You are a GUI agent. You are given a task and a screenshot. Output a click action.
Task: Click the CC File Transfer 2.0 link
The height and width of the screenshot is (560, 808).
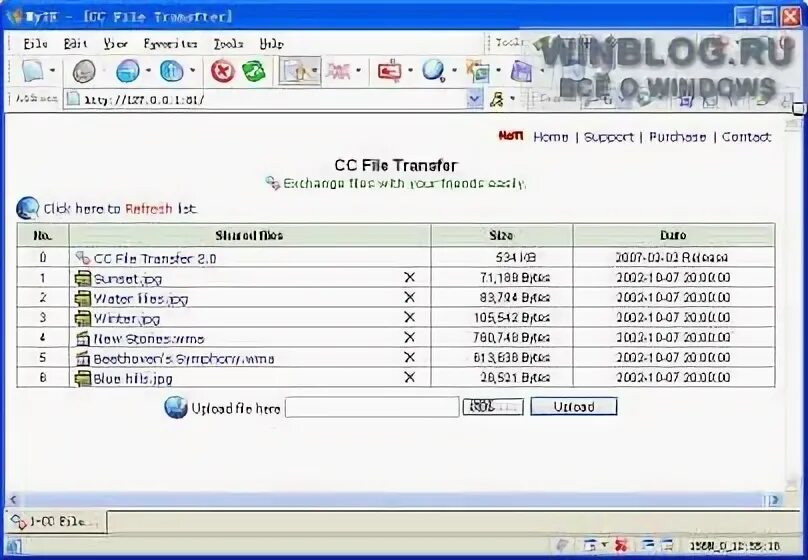click(155, 258)
